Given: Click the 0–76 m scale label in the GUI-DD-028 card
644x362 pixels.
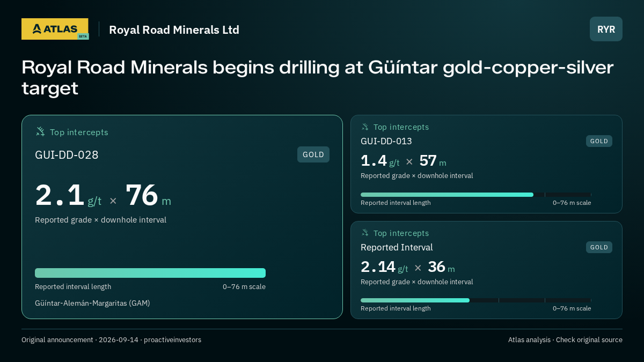Looking at the screenshot, I should point(244,286).
